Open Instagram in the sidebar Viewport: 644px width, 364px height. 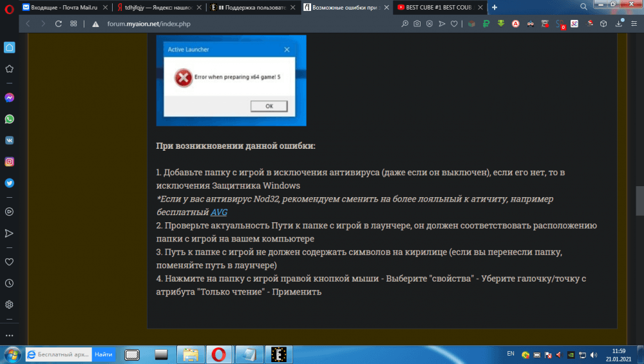[10, 162]
